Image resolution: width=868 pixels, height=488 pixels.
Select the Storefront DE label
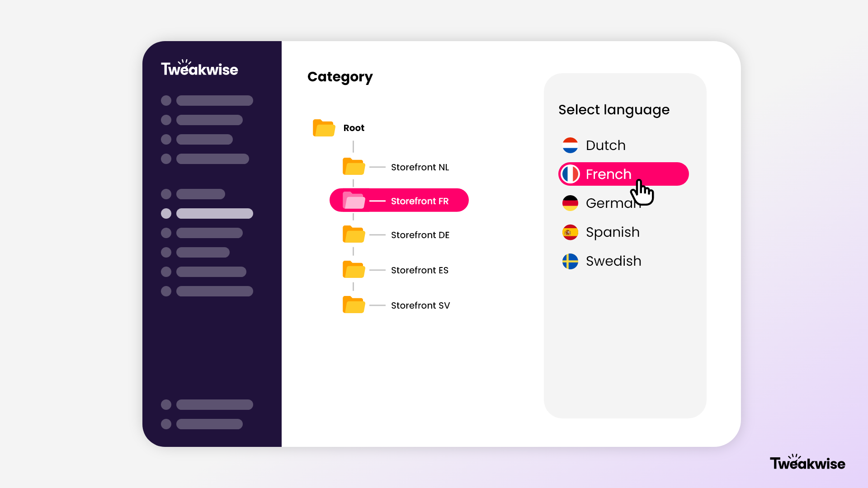click(420, 235)
